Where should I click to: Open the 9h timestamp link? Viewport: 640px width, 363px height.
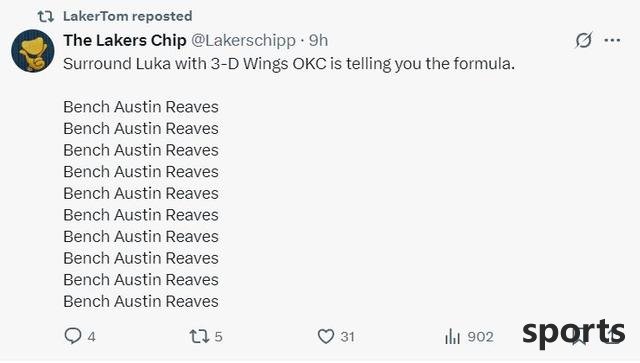pyautogui.click(x=318, y=40)
